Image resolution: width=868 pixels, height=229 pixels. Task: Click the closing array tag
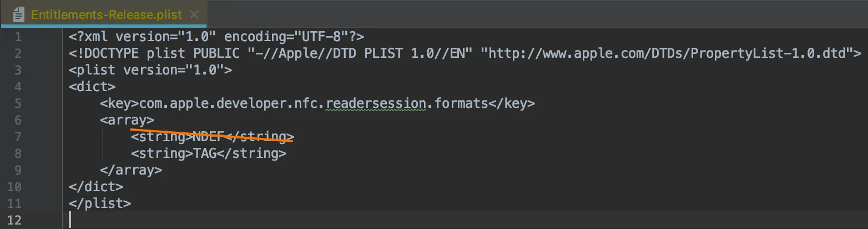(131, 170)
